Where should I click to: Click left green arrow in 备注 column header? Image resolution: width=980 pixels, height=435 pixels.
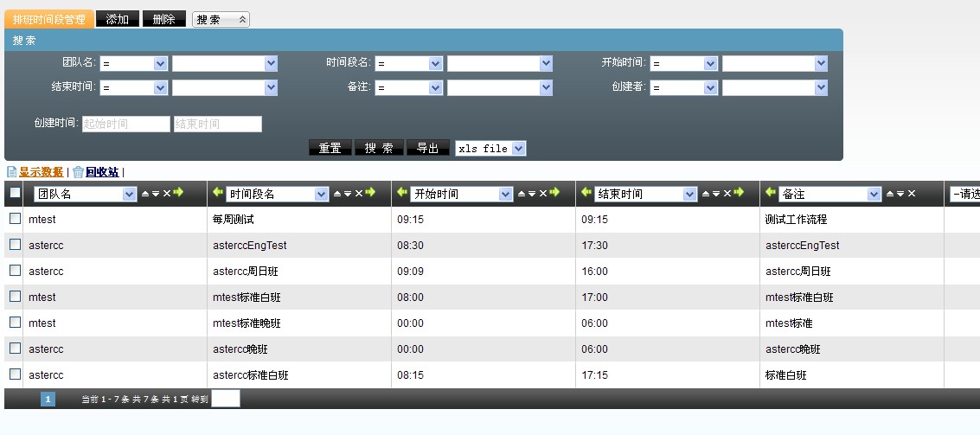click(771, 193)
